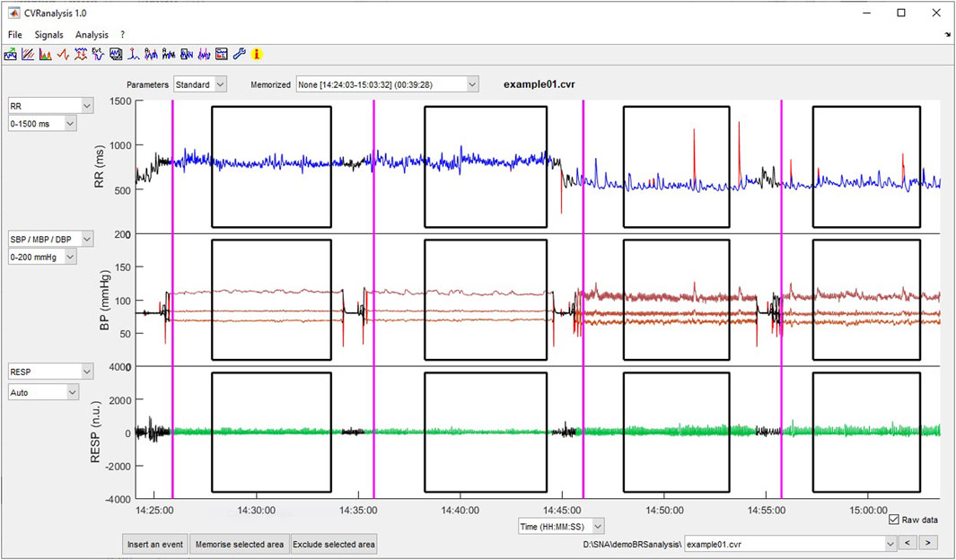Open the Analysis menu
Screen dimensions: 956x560
[x=92, y=35]
